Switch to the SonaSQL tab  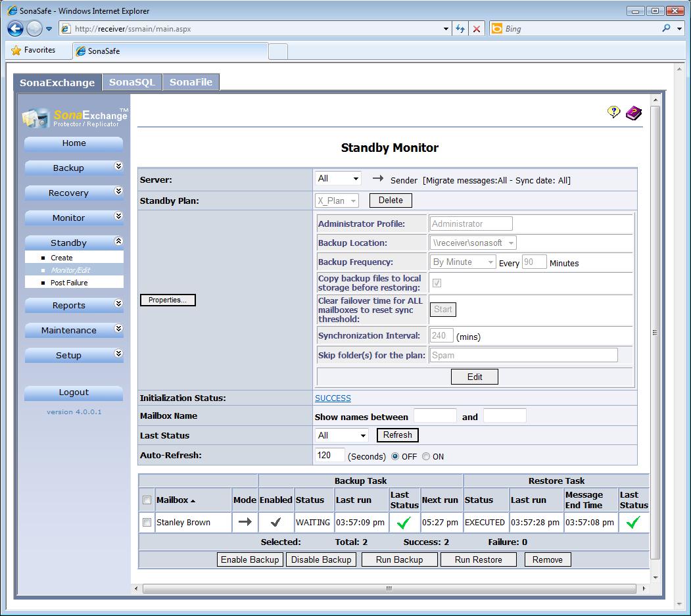131,82
